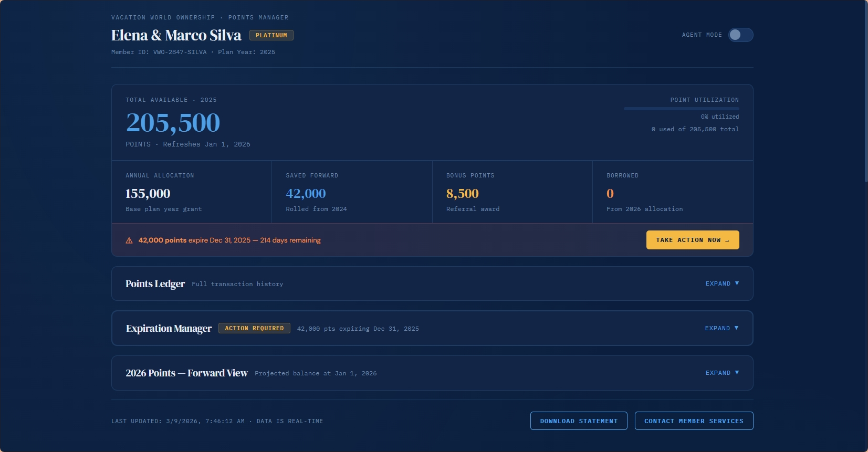
Task: Expand the Points Ledger section
Action: point(722,283)
